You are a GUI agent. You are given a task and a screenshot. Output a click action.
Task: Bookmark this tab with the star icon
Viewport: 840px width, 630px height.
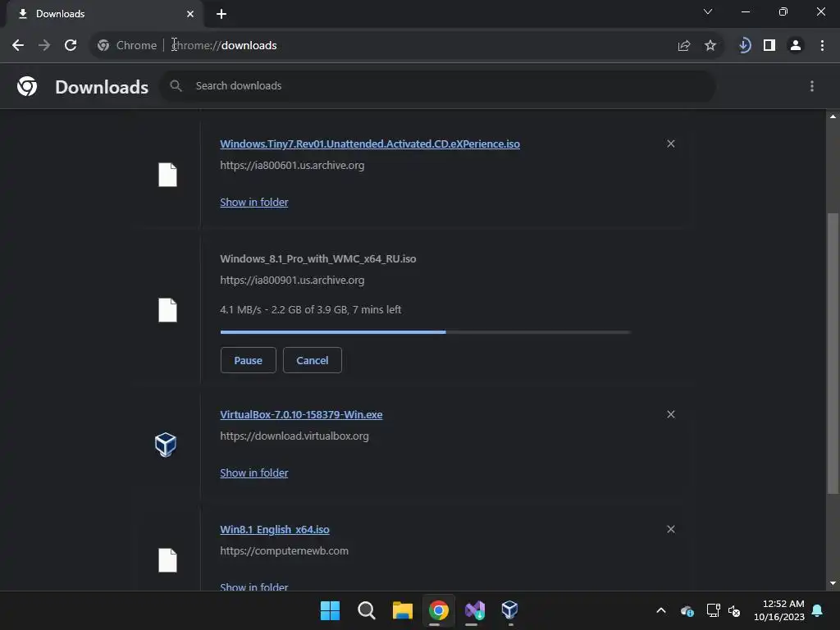click(x=710, y=46)
